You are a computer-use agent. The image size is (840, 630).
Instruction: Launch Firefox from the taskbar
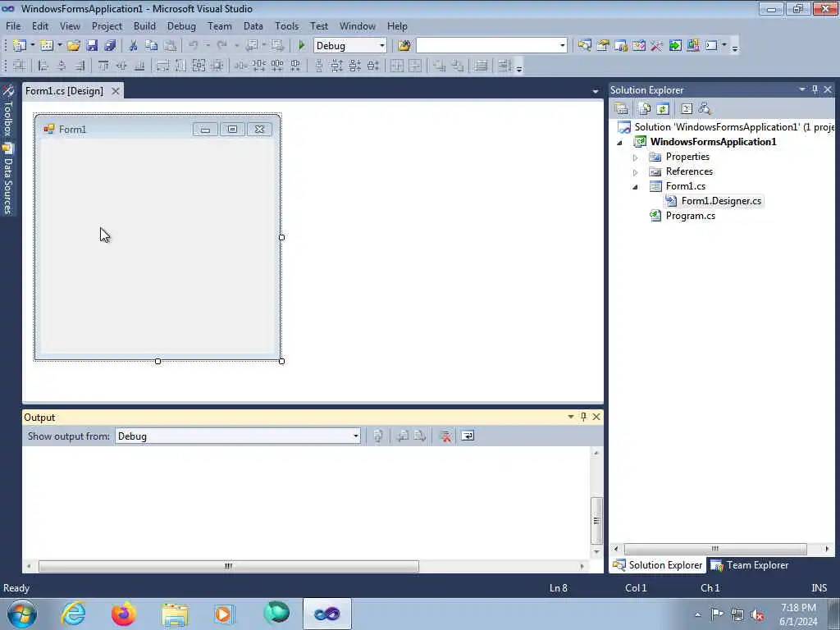tap(123, 614)
